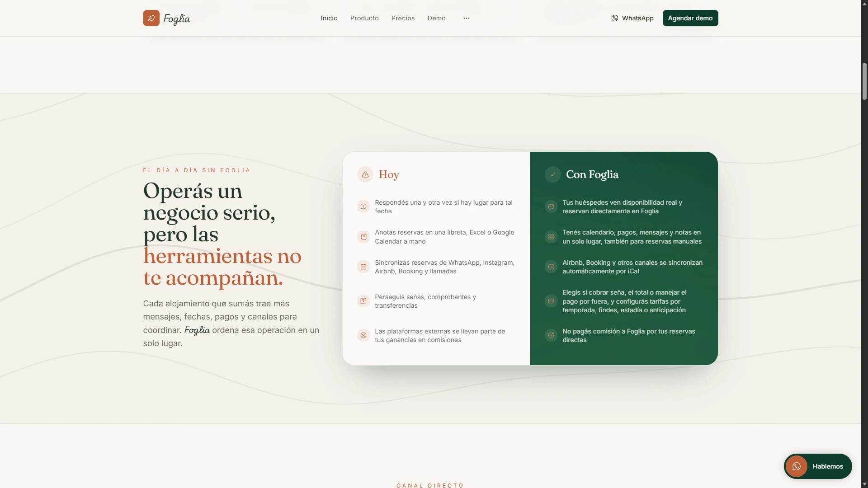Image resolution: width=868 pixels, height=488 pixels.
Task: Open the Hablemos chat button
Action: point(818,466)
